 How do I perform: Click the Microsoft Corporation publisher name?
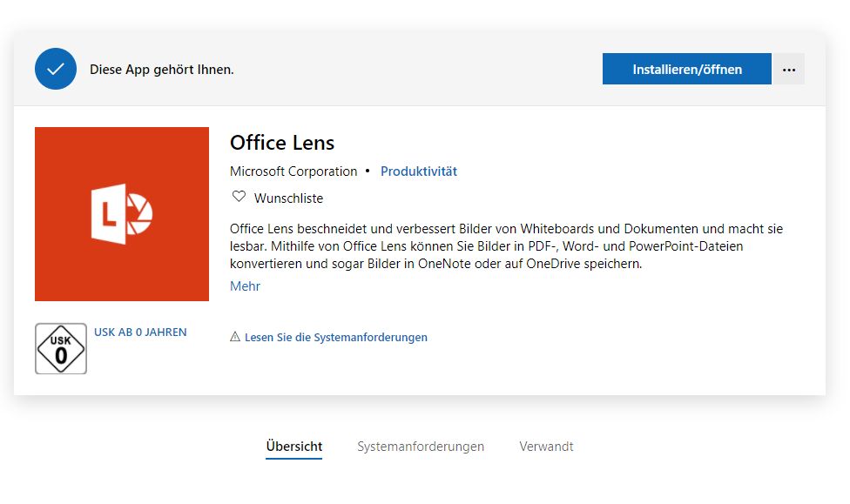coord(293,171)
